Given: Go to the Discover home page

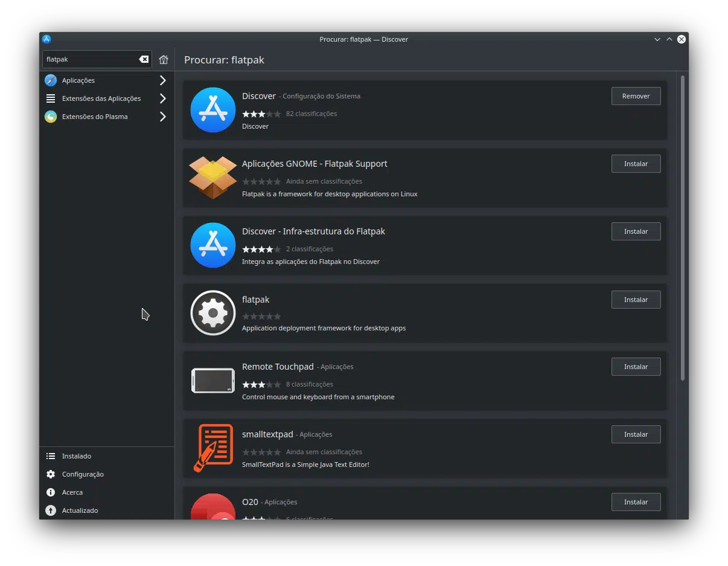Looking at the screenshot, I should click(164, 59).
